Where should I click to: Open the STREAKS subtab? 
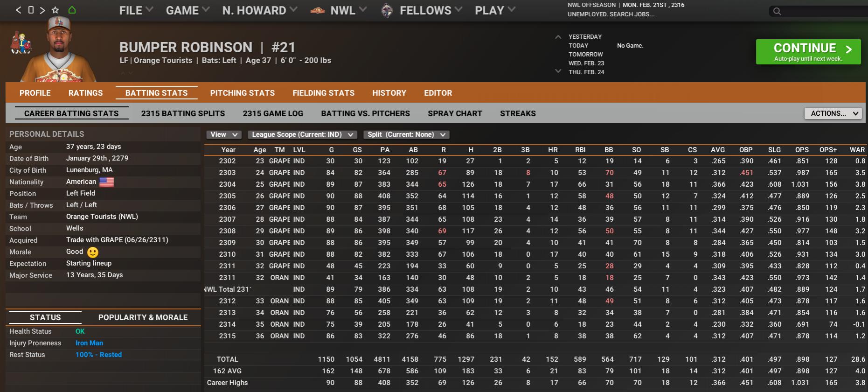518,113
